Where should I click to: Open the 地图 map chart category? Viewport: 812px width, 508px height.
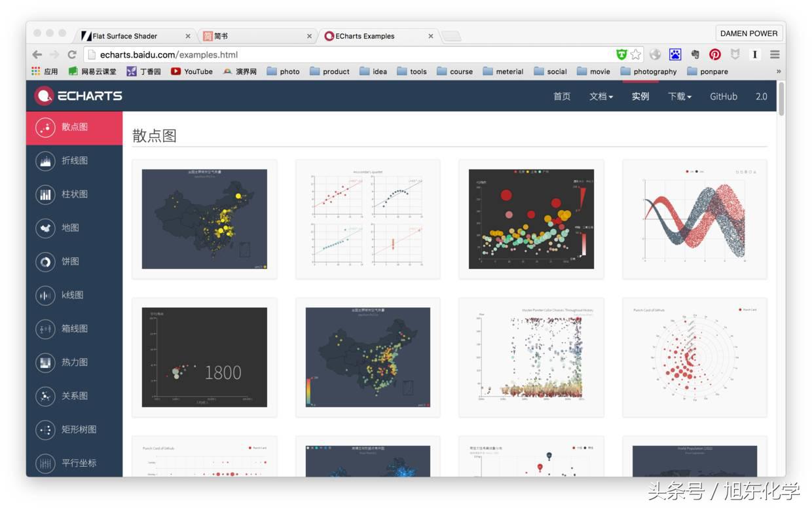[74, 228]
